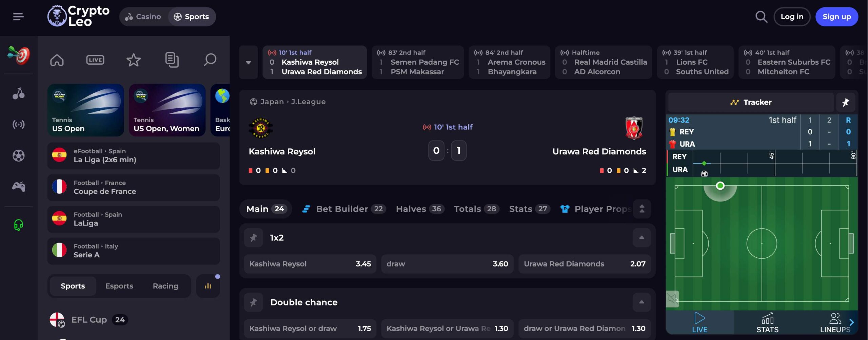Screen dimensions: 868x340
Task: Pin the Double chance market
Action: pos(254,302)
